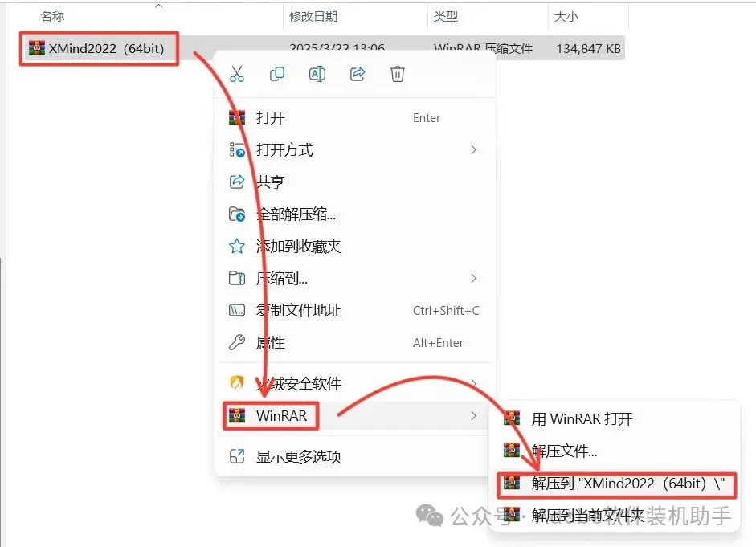The image size is (756, 547).
Task: Click the Share arrow icon at top
Action: click(358, 74)
